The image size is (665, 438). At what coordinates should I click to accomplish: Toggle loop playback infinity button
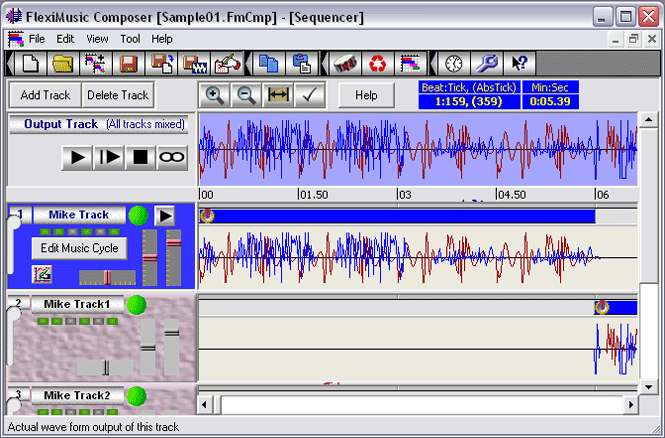[172, 158]
